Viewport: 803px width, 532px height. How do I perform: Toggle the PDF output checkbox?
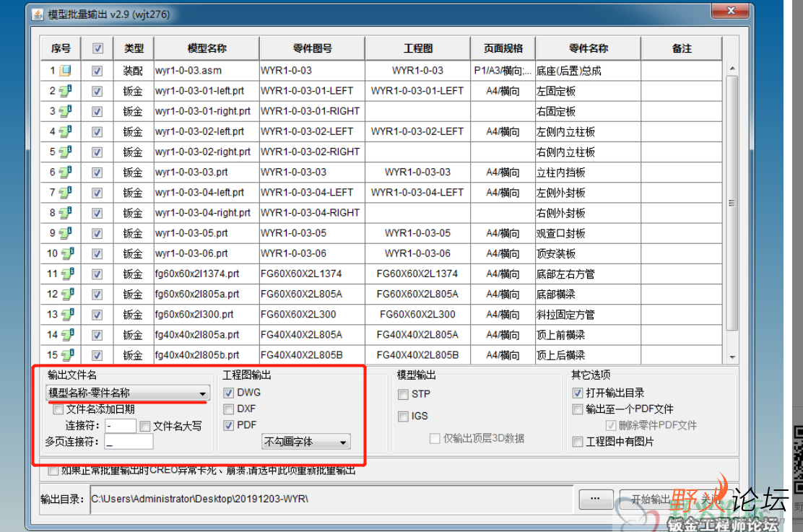228,425
